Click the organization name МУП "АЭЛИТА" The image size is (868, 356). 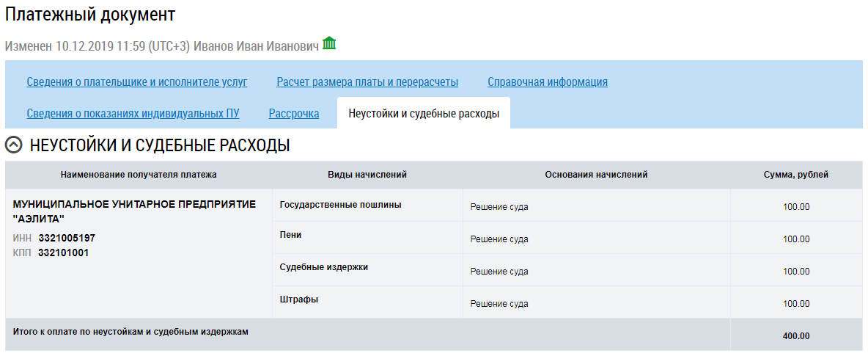(x=134, y=211)
